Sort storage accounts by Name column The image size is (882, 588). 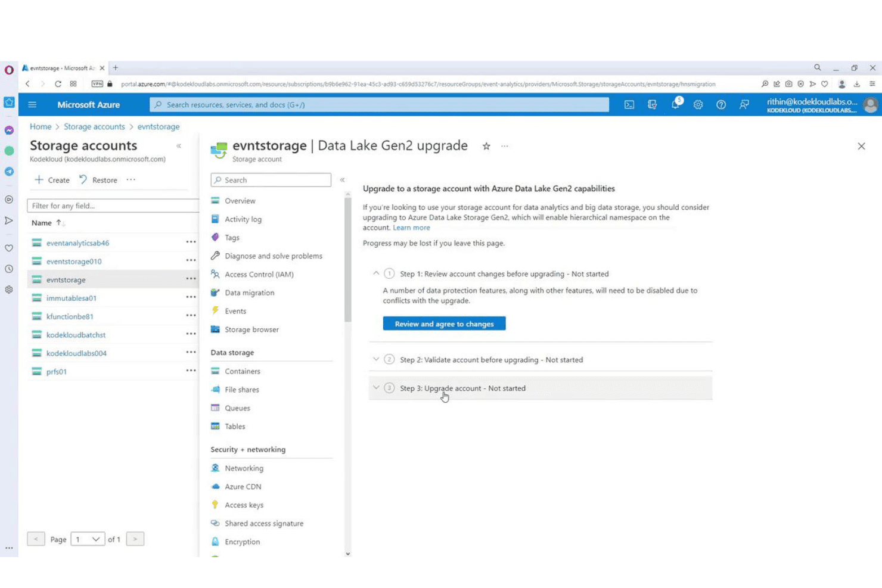[48, 223]
